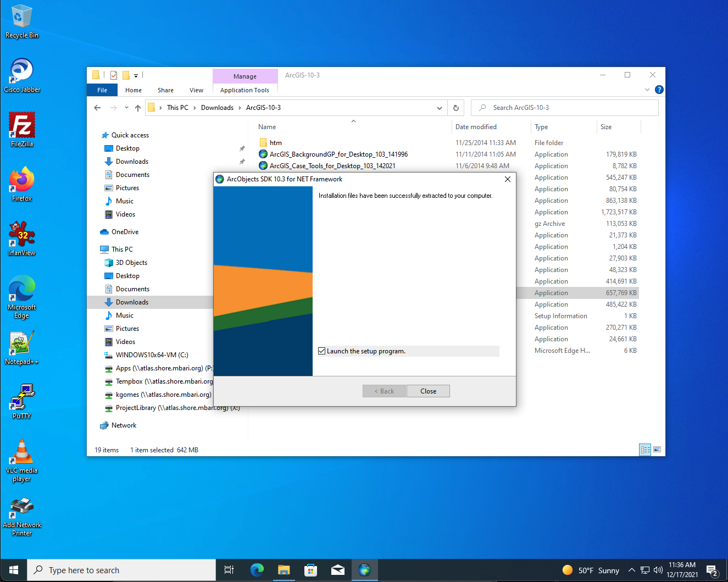Screen dimensions: 728x582
Task: Click the volume speaker tray icon
Action: click(658, 570)
